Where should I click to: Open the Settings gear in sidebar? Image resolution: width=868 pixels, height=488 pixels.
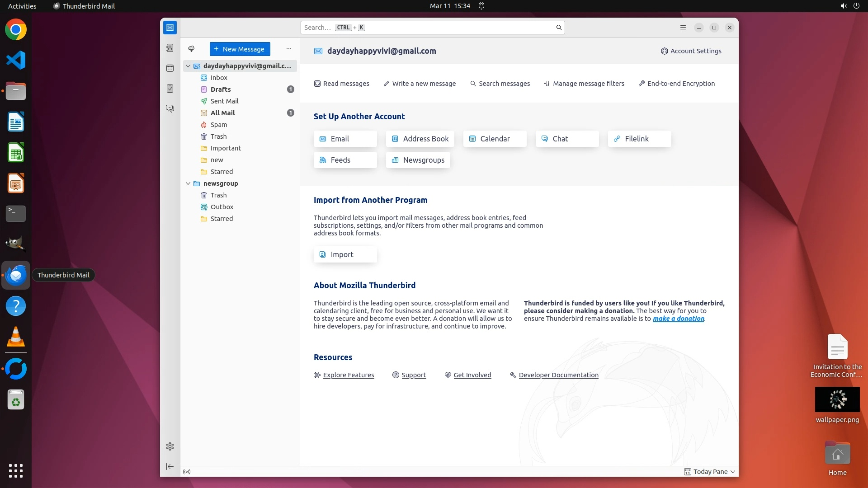[x=170, y=446]
